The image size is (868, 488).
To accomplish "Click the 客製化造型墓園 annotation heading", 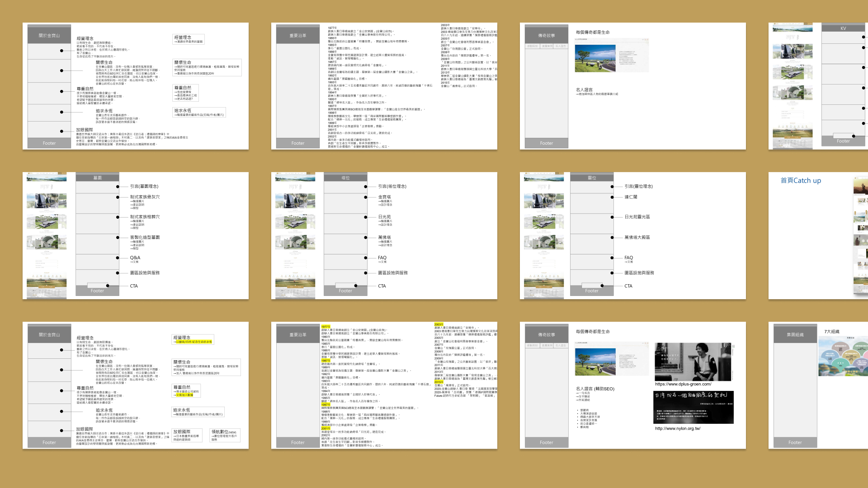I will pos(145,237).
